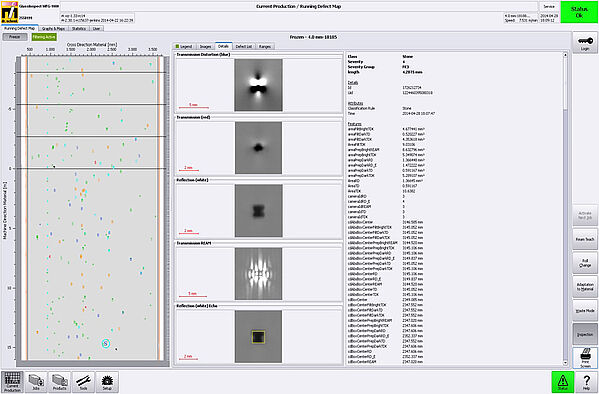Click the Dr. Schenk company logo
Image resolution: width=599 pixels, height=394 pixels.
click(10, 12)
